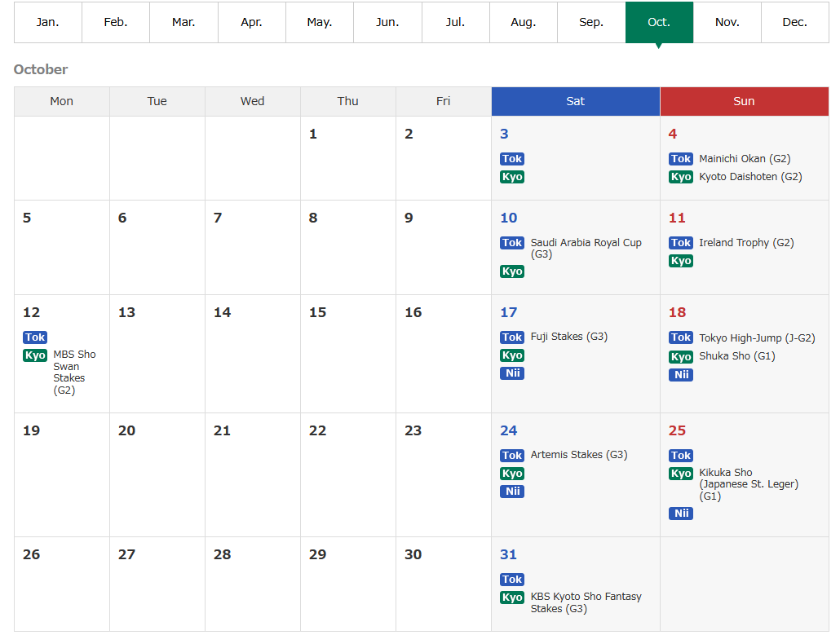
Task: Jump to the Nov. month tab
Action: (727, 22)
